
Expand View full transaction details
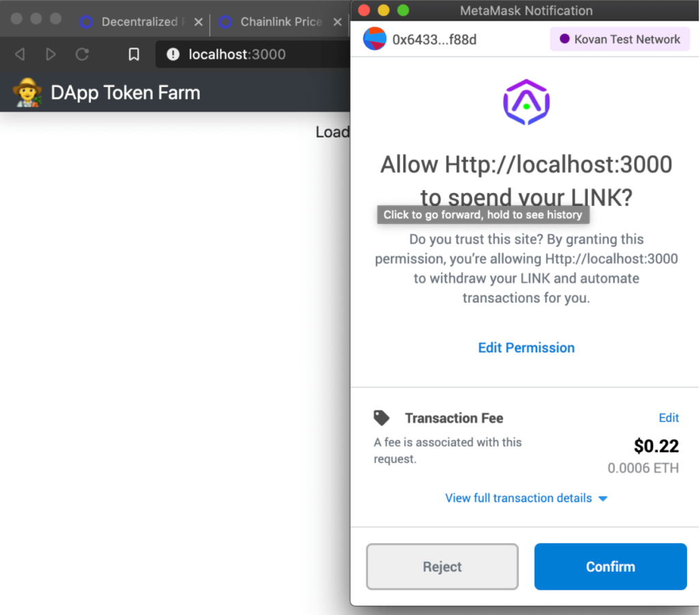point(518,498)
